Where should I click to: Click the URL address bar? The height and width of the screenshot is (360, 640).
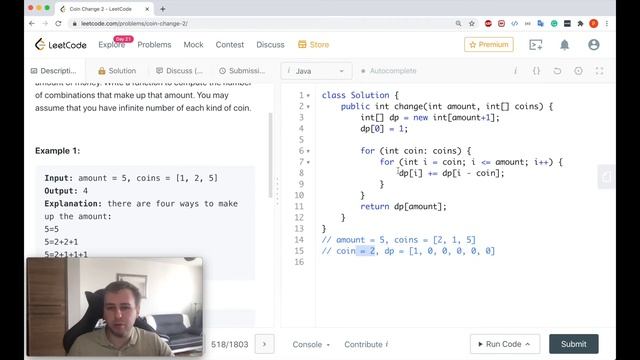coord(261,24)
